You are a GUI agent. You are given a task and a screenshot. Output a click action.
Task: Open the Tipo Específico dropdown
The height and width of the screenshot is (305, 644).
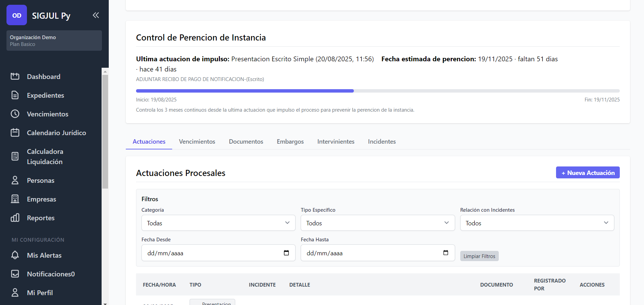tap(377, 223)
